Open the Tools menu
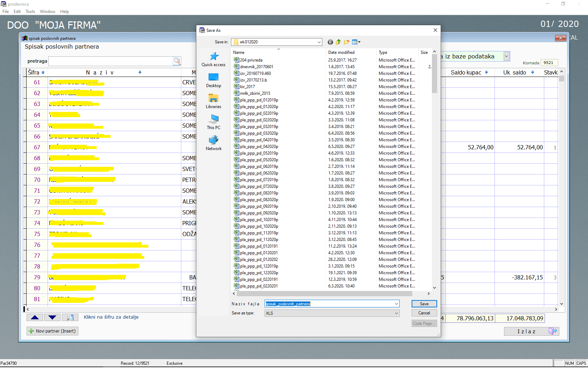This screenshot has height=377, width=588. point(30,12)
